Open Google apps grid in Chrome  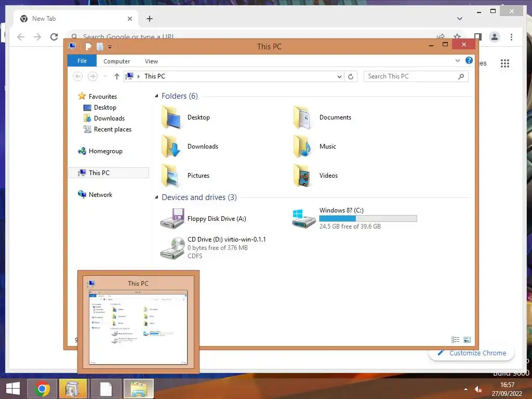point(505,63)
